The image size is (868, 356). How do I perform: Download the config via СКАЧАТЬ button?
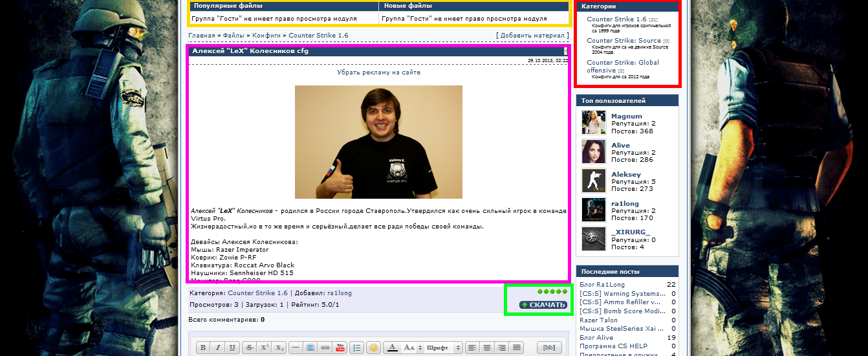click(543, 305)
